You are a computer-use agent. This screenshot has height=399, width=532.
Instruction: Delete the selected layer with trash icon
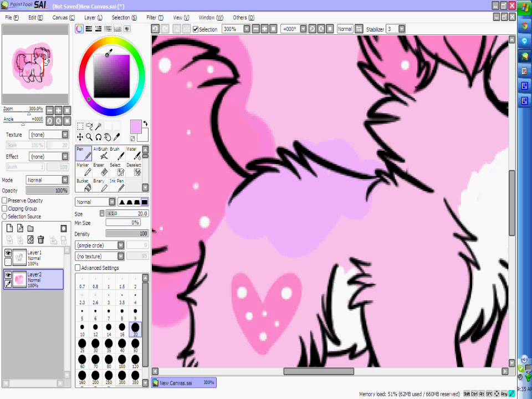(x=40, y=239)
